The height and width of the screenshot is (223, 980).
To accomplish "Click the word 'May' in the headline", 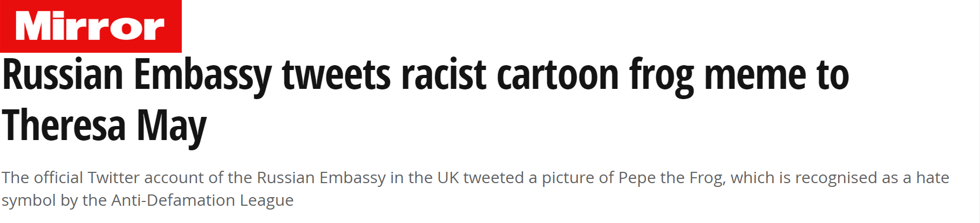I will point(171,128).
